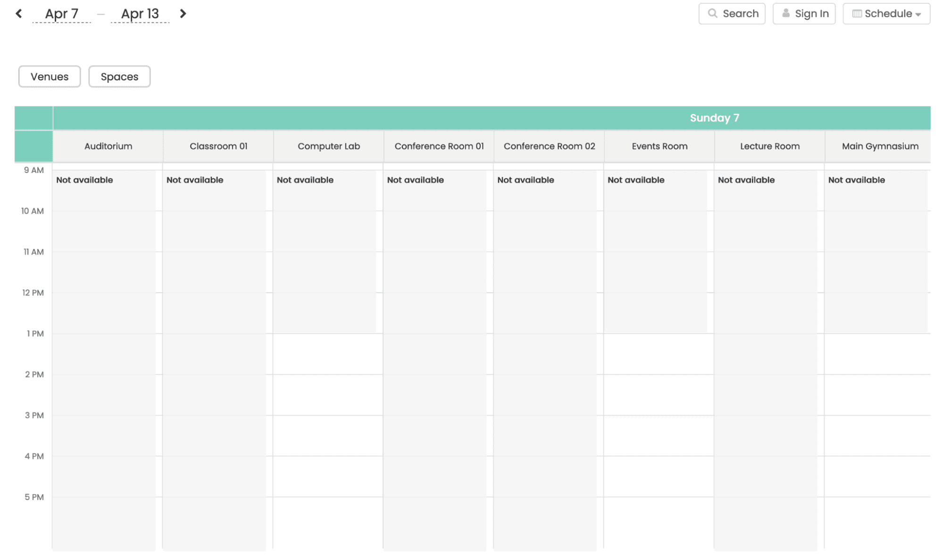
Task: Click Not available in the Main Gymnasium column
Action: pyautogui.click(x=856, y=180)
